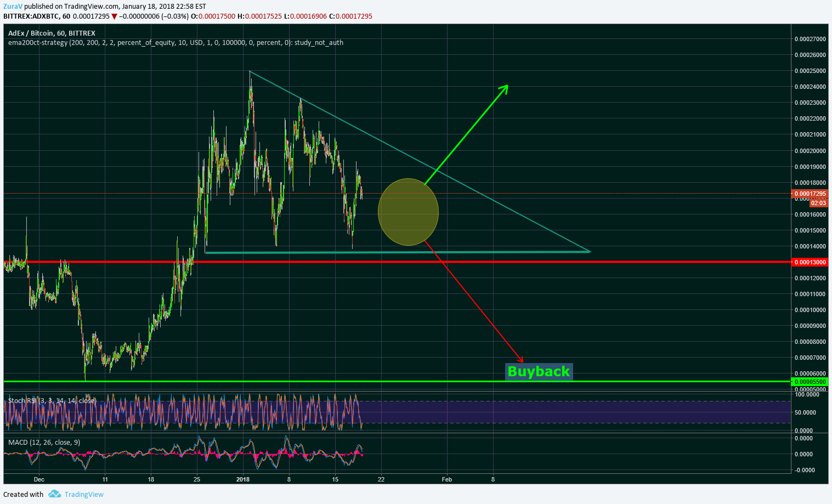Screen dimensions: 832x504
Task: Click the 2018 label on time axis
Action: click(243, 479)
